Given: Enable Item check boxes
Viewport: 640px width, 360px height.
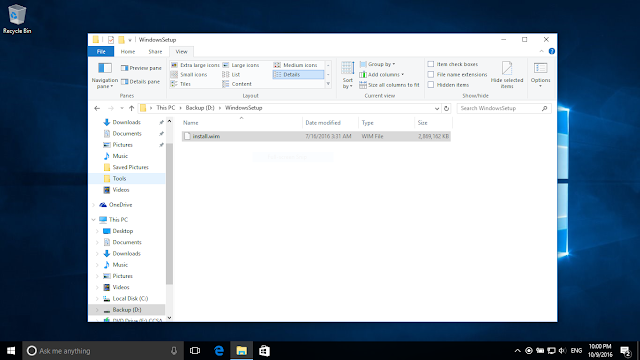Looking at the screenshot, I should click(431, 64).
